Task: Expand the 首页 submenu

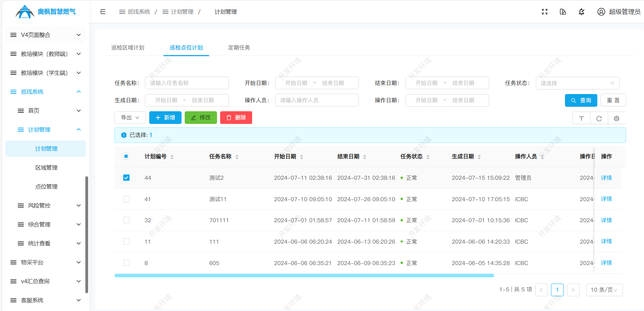Action: (x=46, y=111)
